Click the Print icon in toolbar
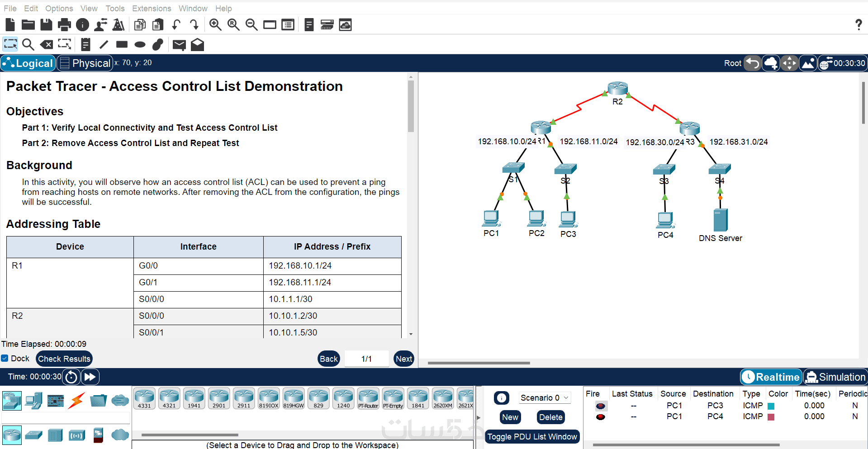 pyautogui.click(x=64, y=25)
